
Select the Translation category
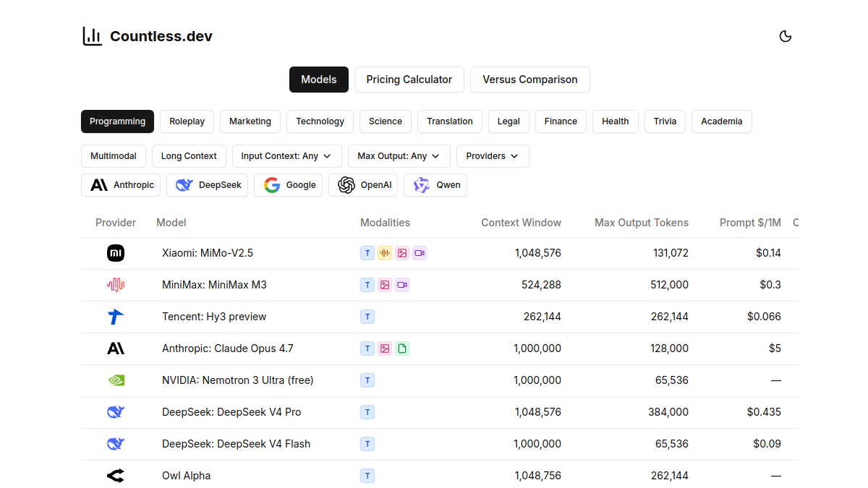coord(450,121)
